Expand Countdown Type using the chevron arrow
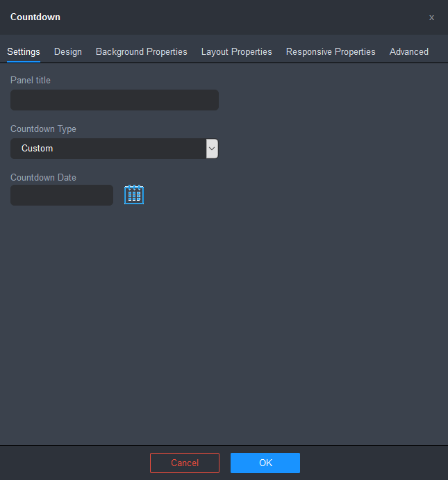The height and width of the screenshot is (480, 448). click(x=212, y=149)
